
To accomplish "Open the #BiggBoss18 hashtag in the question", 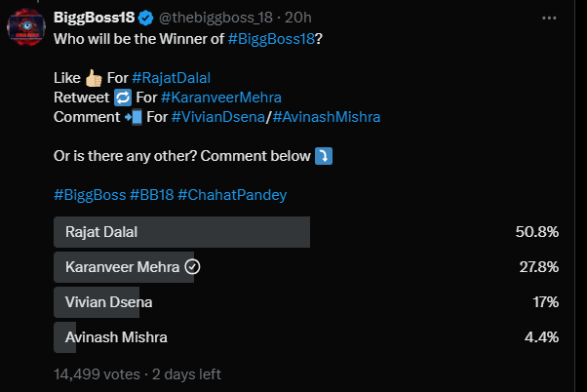I will tap(278, 39).
